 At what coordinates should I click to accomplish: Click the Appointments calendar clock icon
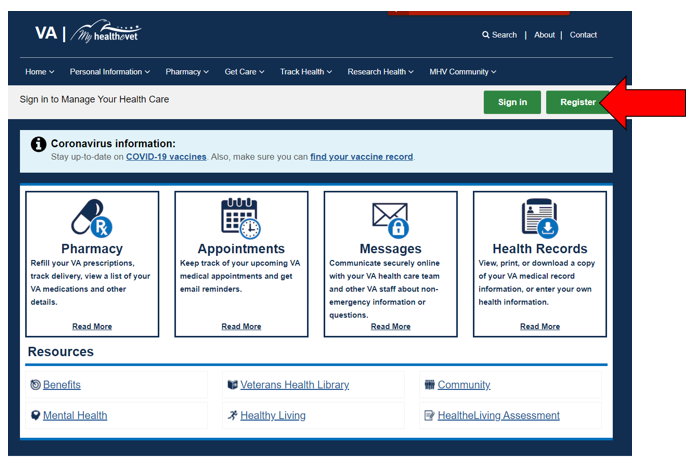click(x=241, y=218)
